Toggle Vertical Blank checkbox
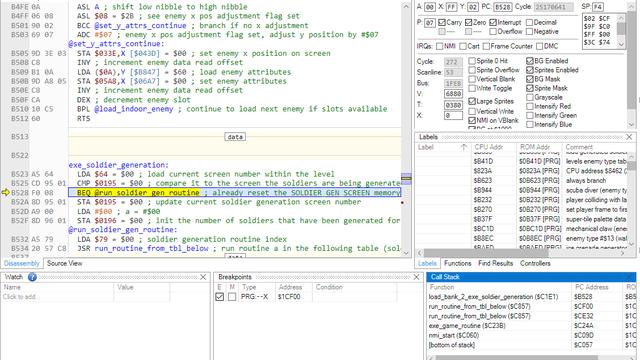 (472, 79)
